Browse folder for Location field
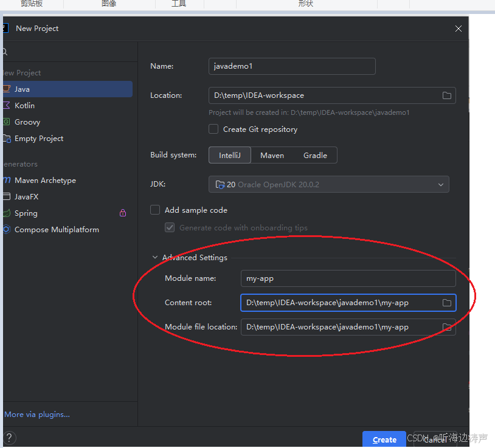 coord(447,95)
